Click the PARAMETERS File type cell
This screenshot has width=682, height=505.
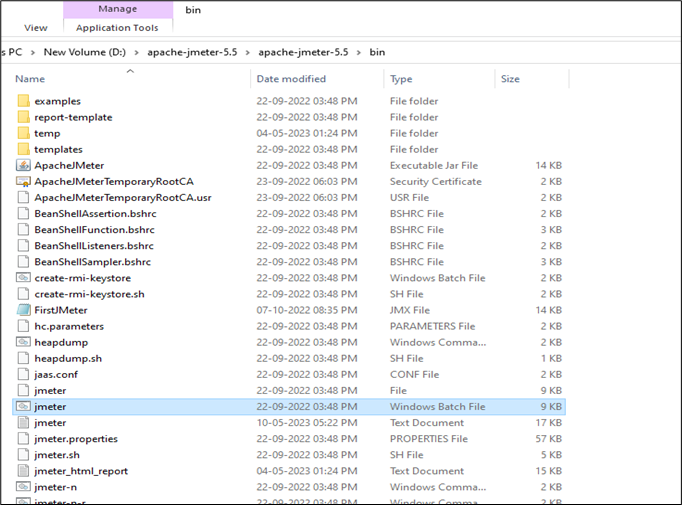pyautogui.click(x=432, y=326)
